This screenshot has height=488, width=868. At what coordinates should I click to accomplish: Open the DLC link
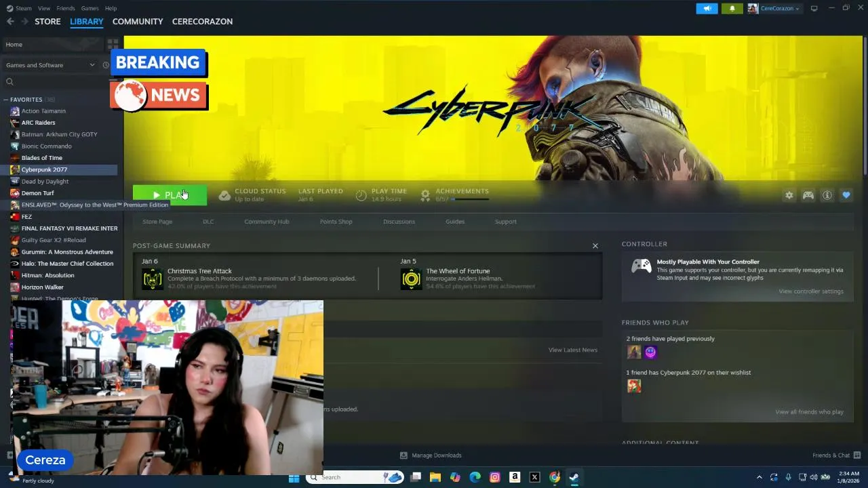pyautogui.click(x=208, y=222)
